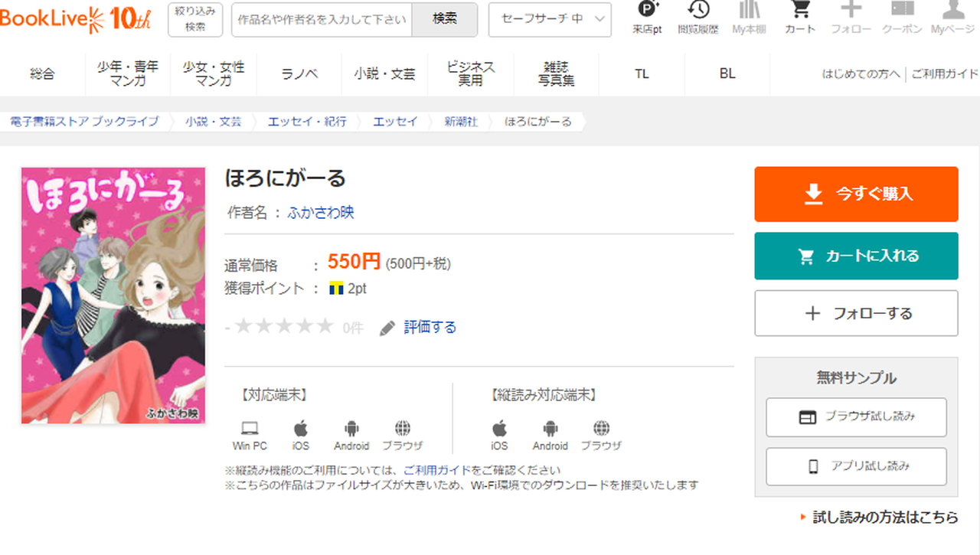980x555 pixels.
Task: Open the coupon icon in header
Action: coord(902,11)
